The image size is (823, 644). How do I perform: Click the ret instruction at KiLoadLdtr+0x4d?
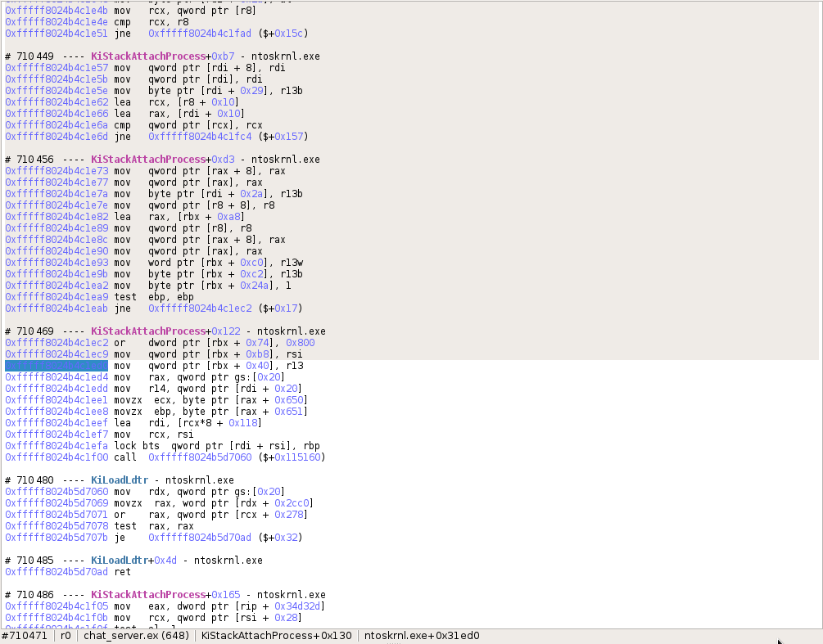120,572
